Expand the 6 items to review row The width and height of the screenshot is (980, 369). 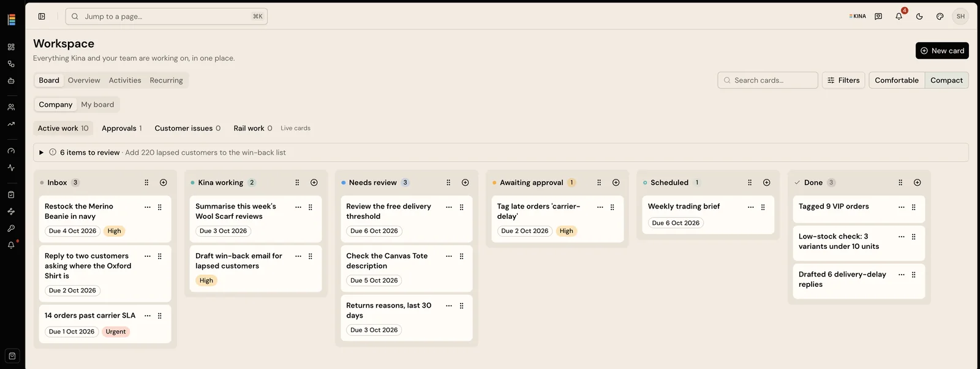pos(501,153)
